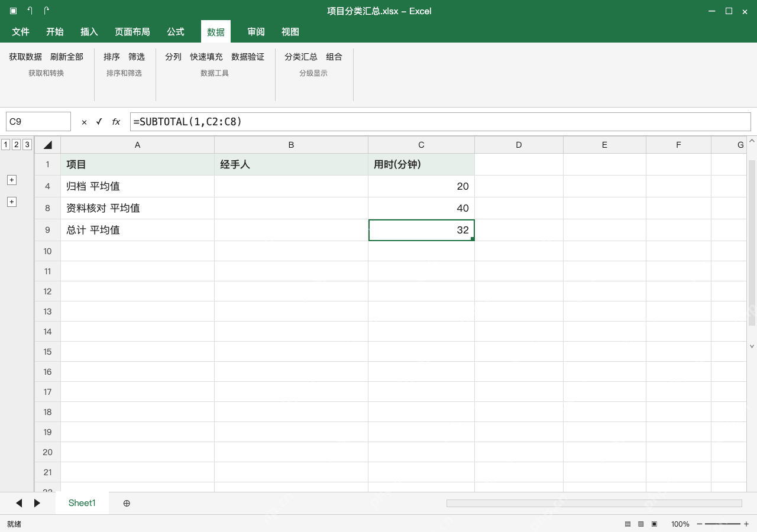Click the 100% zoom level text
This screenshot has height=532, width=757.
click(680, 524)
